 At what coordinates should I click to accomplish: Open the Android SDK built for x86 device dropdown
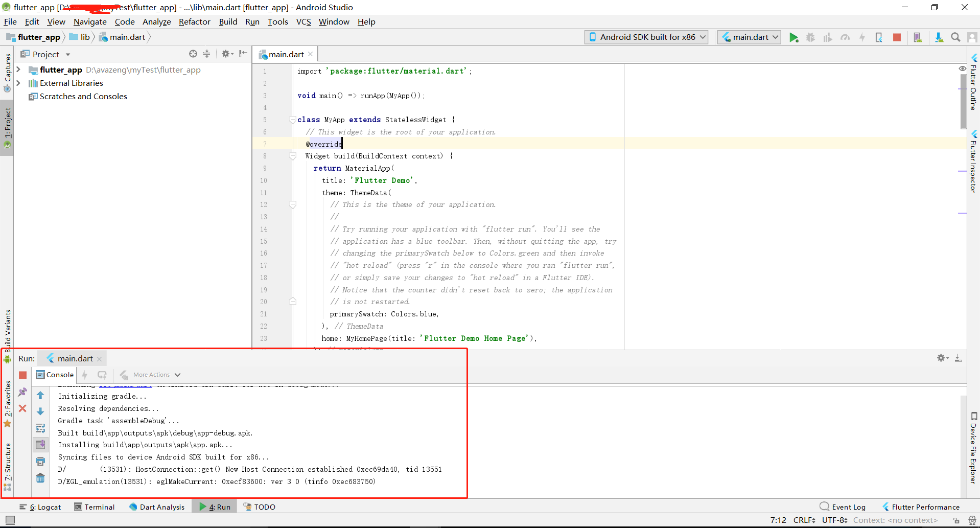click(646, 37)
